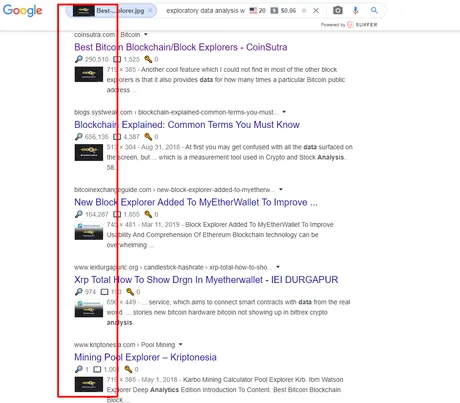Viewport: 460px width, 403px height.
Task: Click the 1,855 word count value
Action: [x=131, y=214]
